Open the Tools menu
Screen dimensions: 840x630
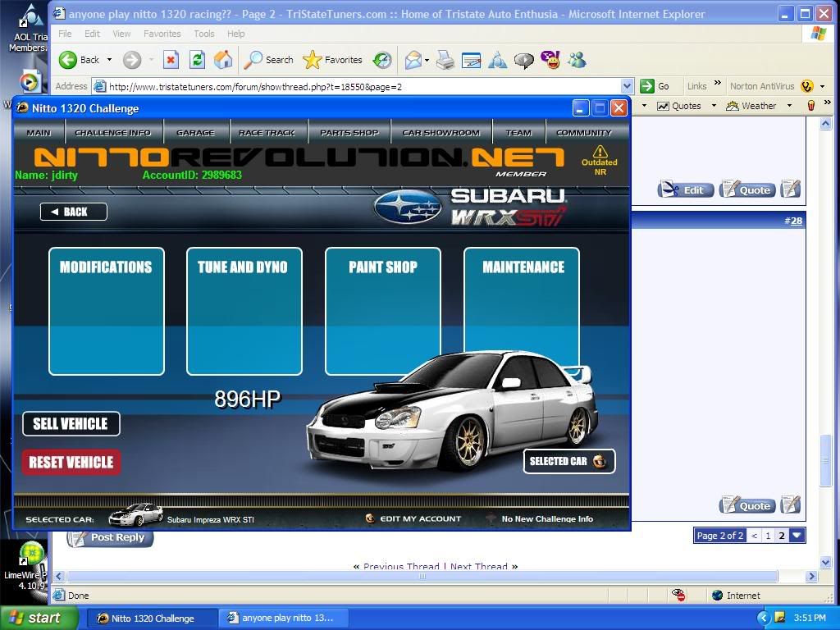tap(203, 33)
